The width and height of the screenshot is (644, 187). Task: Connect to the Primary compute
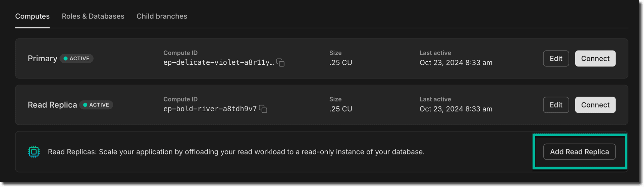(595, 59)
